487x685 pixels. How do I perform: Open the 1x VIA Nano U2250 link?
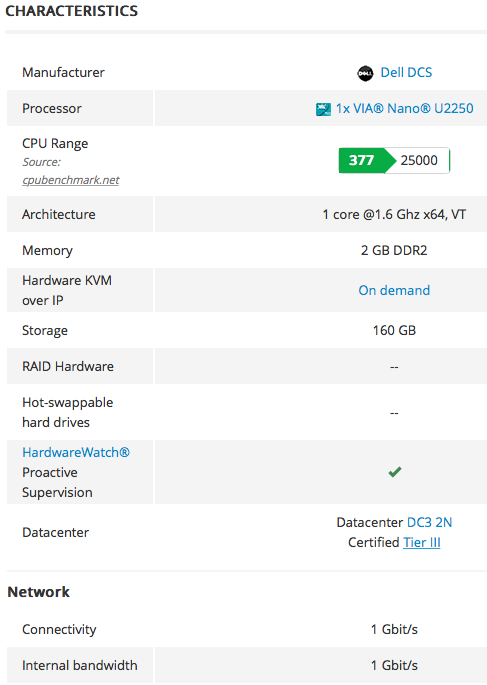coord(404,108)
